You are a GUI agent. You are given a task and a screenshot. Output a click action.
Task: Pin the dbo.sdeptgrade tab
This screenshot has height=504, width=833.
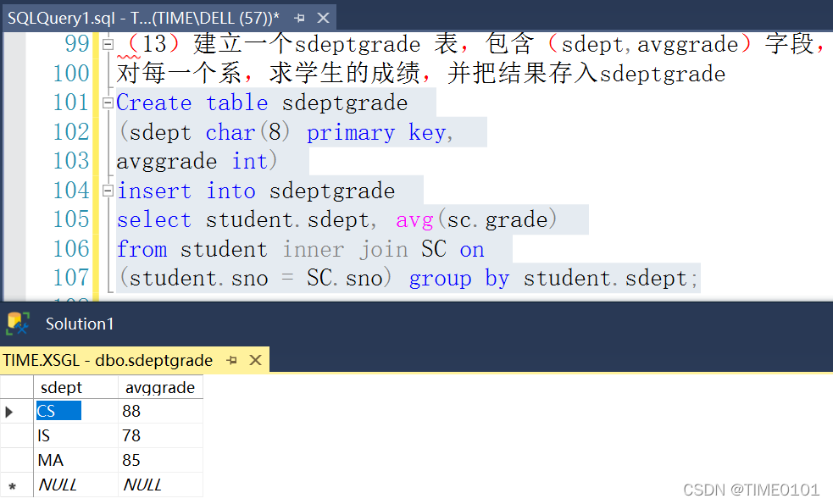click(x=231, y=361)
